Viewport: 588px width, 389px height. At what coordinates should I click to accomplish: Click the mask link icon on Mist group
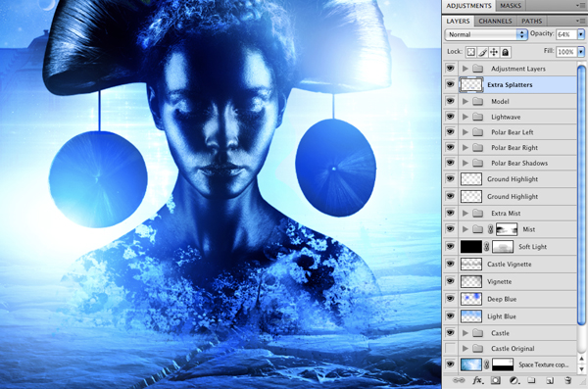(490, 229)
